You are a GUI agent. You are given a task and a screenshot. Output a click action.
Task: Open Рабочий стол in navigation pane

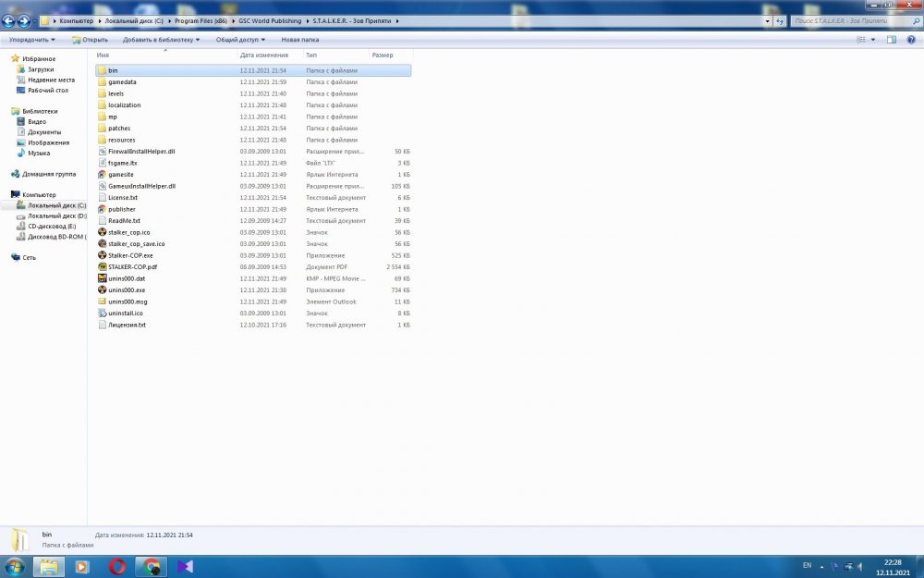pos(48,91)
